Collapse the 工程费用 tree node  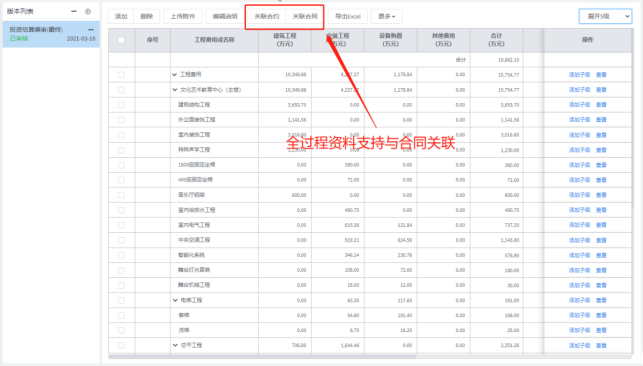(x=175, y=75)
